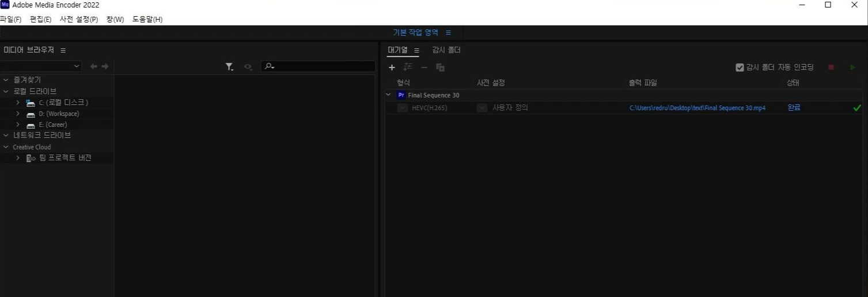Open the media browser location dropdown
The width and height of the screenshot is (868, 297).
click(41, 67)
